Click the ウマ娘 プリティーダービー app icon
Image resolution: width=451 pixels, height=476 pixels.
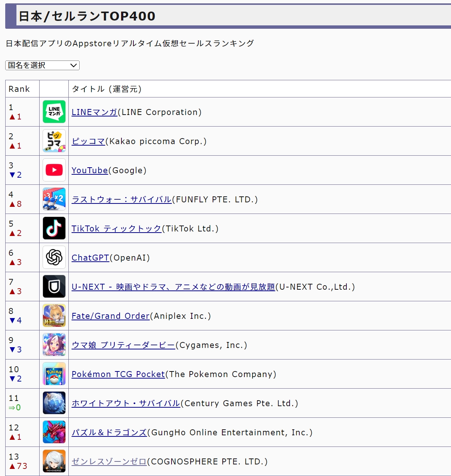coord(54,345)
